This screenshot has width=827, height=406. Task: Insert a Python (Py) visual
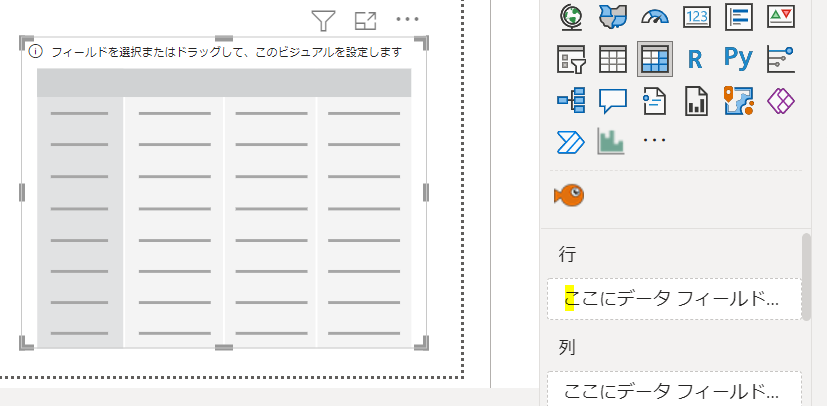tap(738, 59)
